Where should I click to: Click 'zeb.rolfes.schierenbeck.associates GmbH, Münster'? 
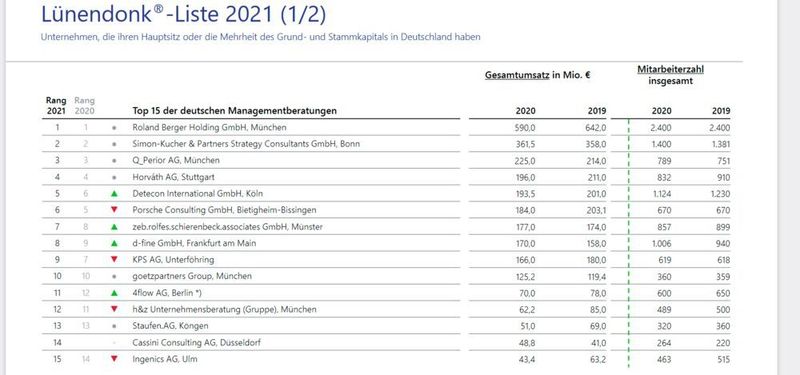[x=227, y=227]
